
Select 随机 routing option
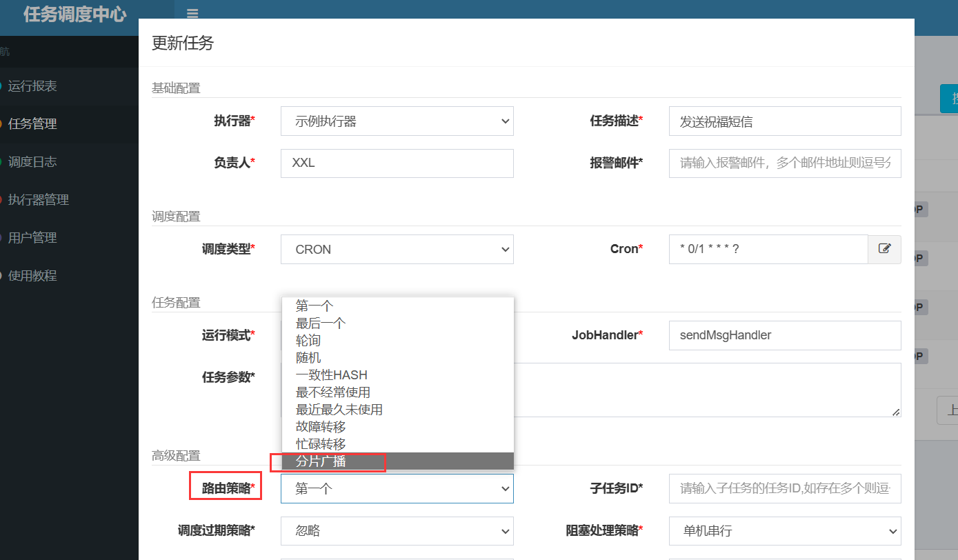point(397,358)
